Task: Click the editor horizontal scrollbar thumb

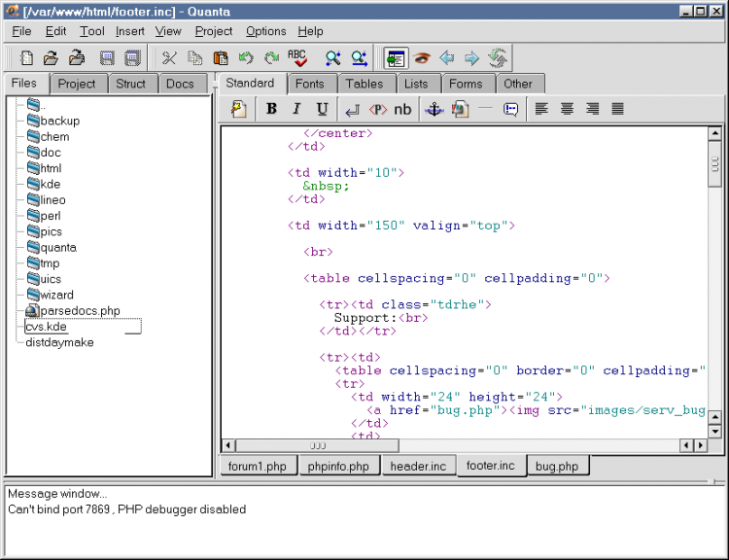Action: 319,445
